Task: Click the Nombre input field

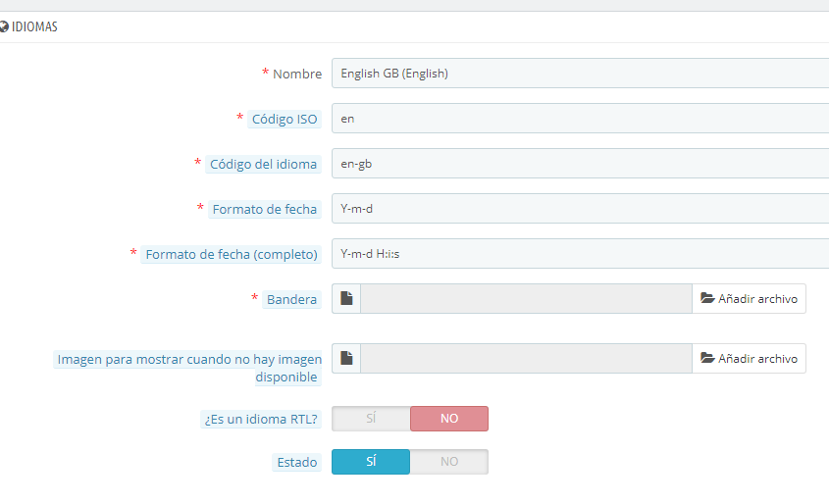Action: pyautogui.click(x=579, y=74)
